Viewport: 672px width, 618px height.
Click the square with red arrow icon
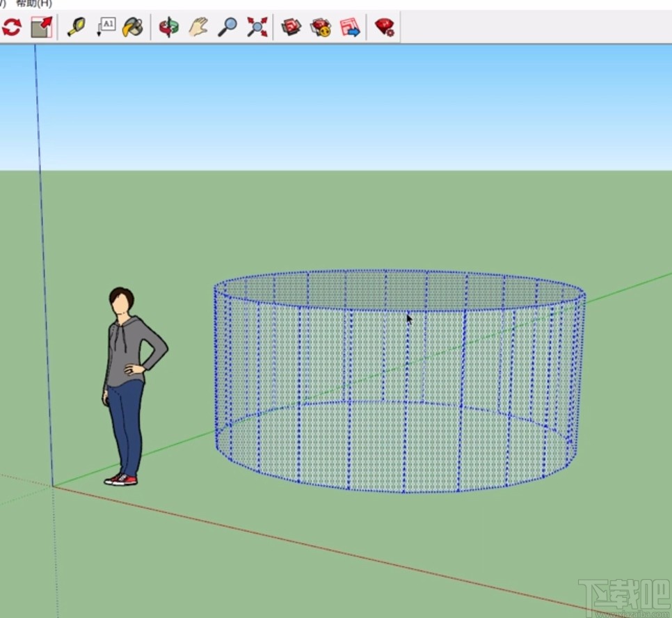[42, 27]
